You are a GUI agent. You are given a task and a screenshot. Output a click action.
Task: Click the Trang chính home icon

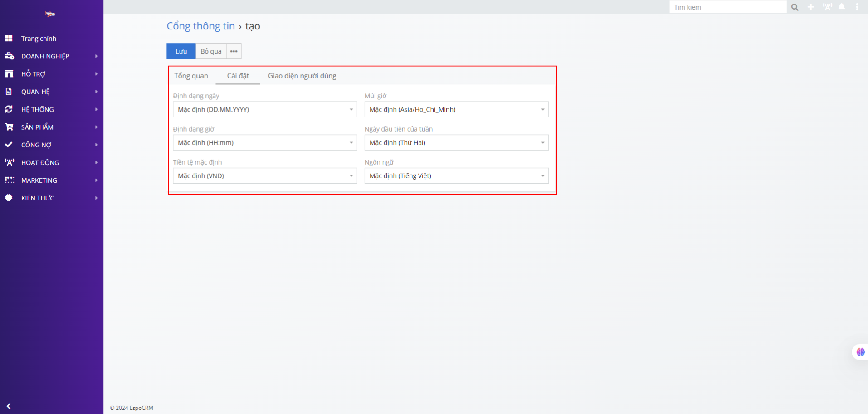[9, 39]
